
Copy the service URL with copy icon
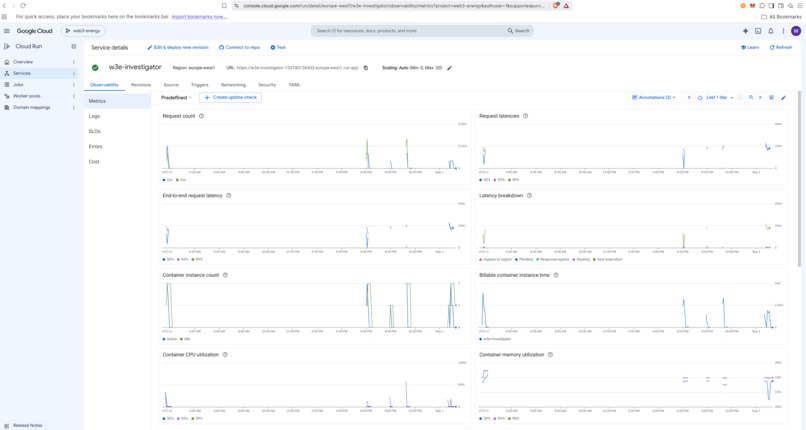point(366,68)
